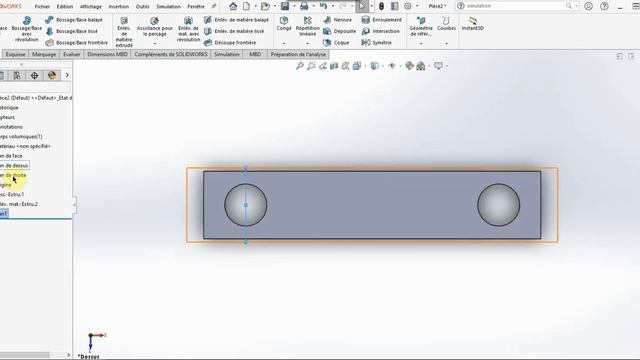The width and height of the screenshot is (640, 360).
Task: Switch to the Esquisse tab
Action: (16, 54)
